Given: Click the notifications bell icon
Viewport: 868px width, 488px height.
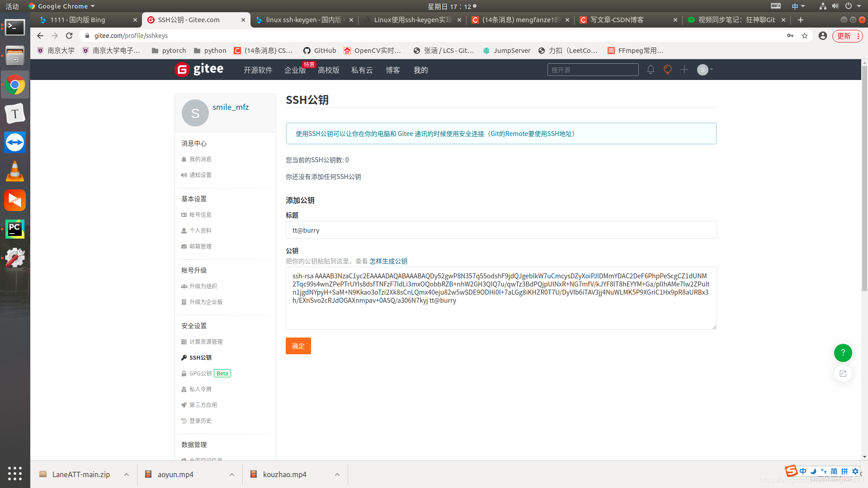Looking at the screenshot, I should (x=651, y=70).
